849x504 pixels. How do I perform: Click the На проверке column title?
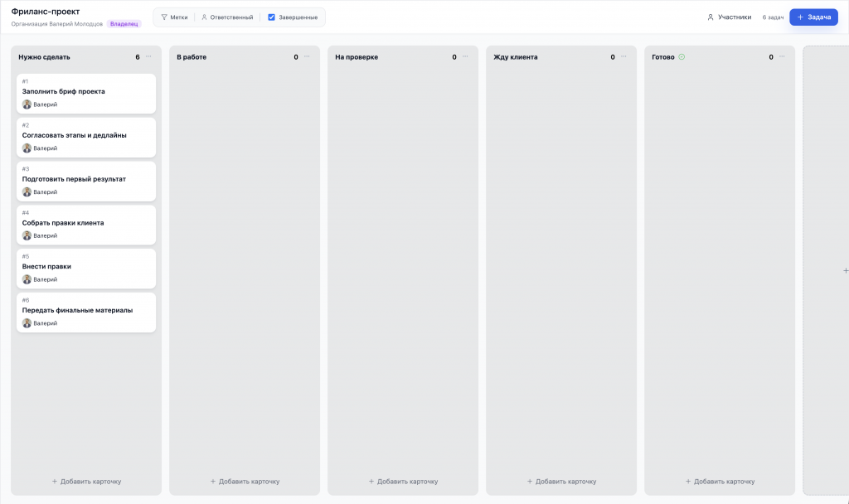[357, 57]
